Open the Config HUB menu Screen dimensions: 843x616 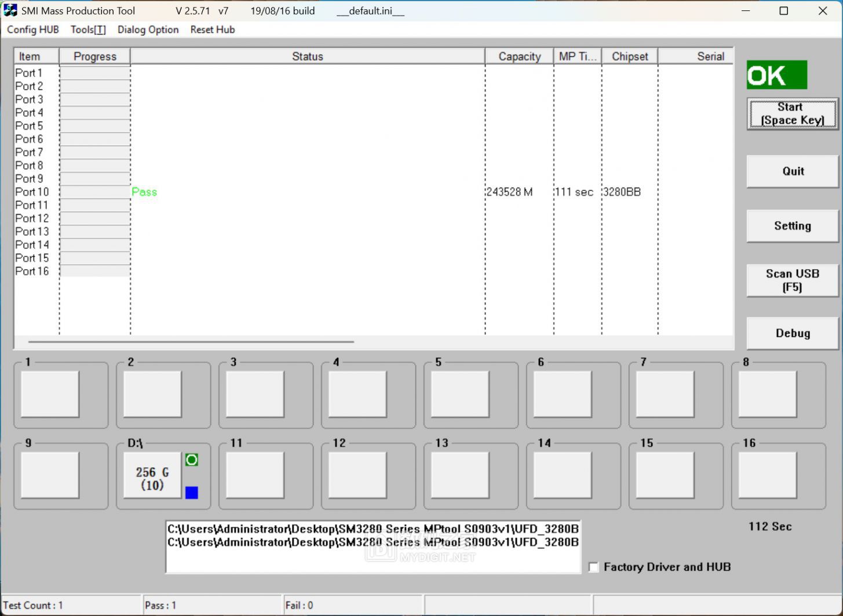click(x=33, y=30)
